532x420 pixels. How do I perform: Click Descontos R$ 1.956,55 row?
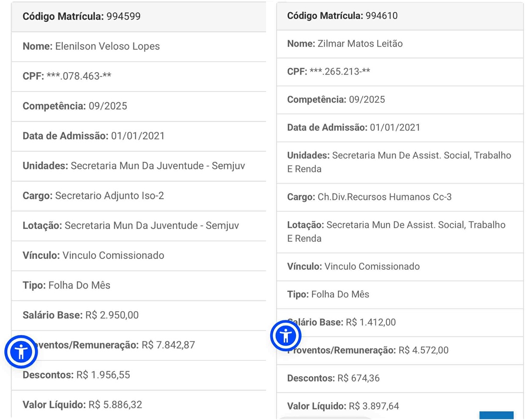[x=76, y=375]
